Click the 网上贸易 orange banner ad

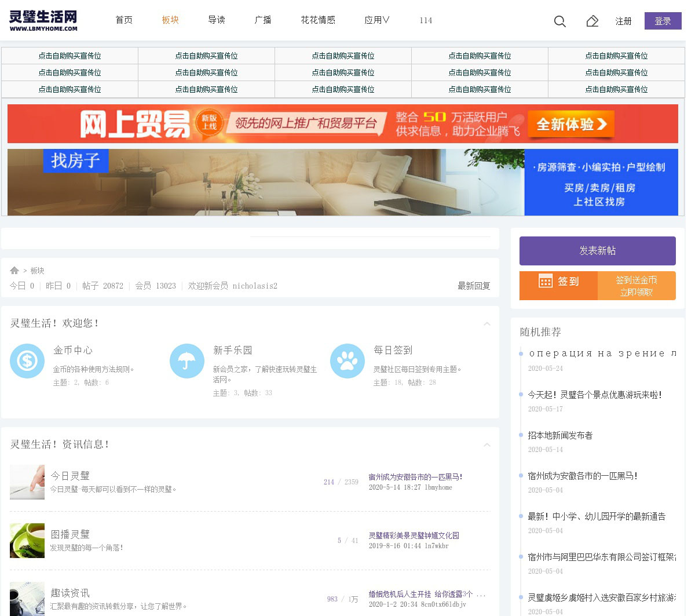(342, 123)
